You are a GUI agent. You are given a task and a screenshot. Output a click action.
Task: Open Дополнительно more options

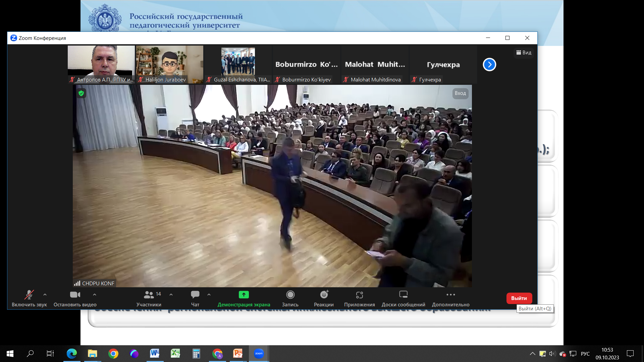(450, 298)
